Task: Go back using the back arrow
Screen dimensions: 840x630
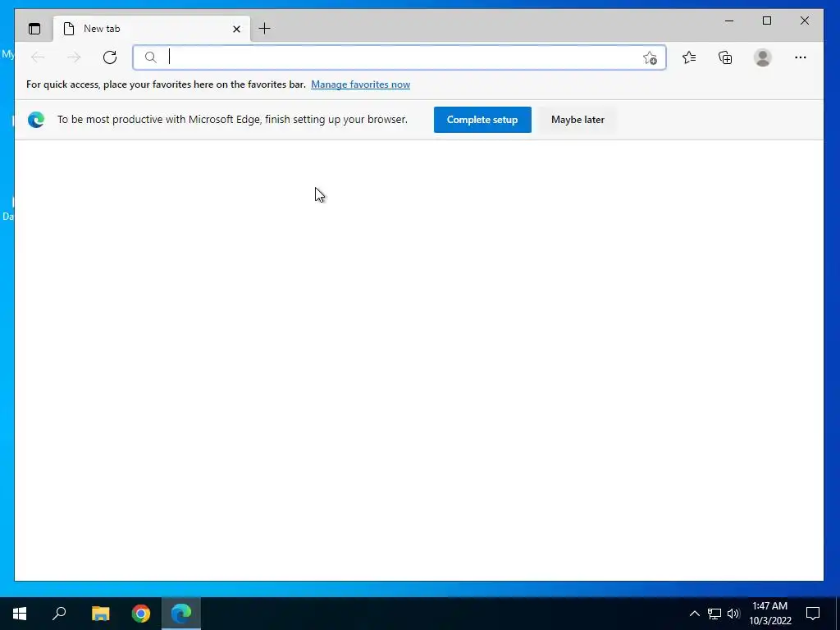Action: point(38,57)
